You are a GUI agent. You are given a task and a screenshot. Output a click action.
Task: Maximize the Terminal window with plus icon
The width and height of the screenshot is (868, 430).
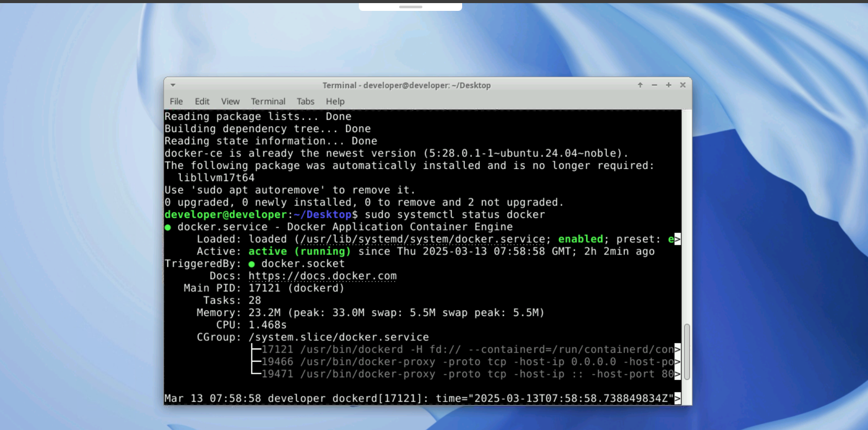coord(669,85)
